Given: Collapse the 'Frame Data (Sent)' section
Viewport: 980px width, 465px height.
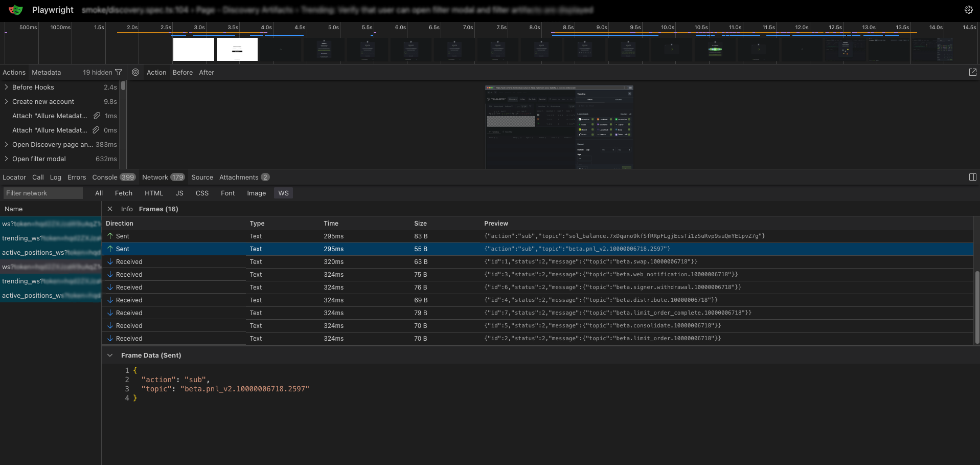Looking at the screenshot, I should coord(110,355).
